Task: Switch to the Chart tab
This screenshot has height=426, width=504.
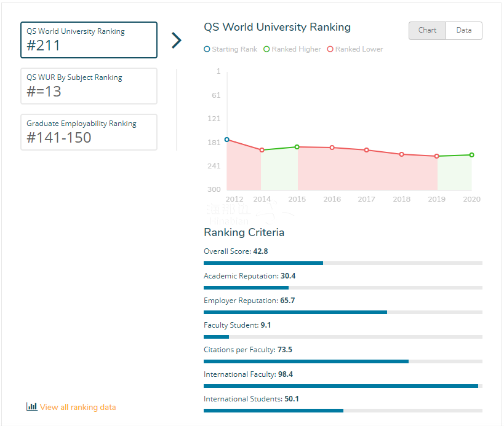Action: [x=427, y=31]
